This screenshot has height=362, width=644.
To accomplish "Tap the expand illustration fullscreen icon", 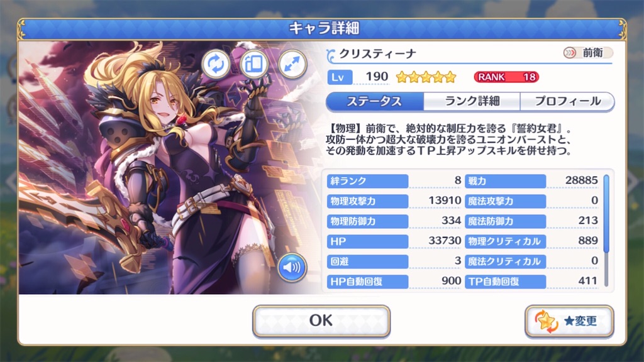I will pyautogui.click(x=292, y=64).
